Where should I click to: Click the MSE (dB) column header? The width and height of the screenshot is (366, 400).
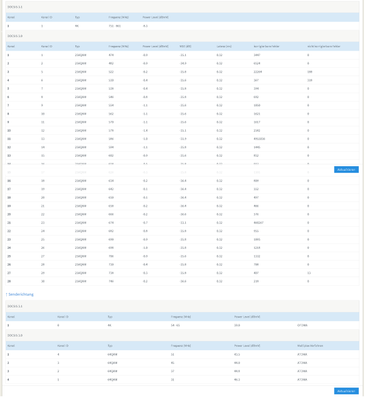(x=185, y=46)
